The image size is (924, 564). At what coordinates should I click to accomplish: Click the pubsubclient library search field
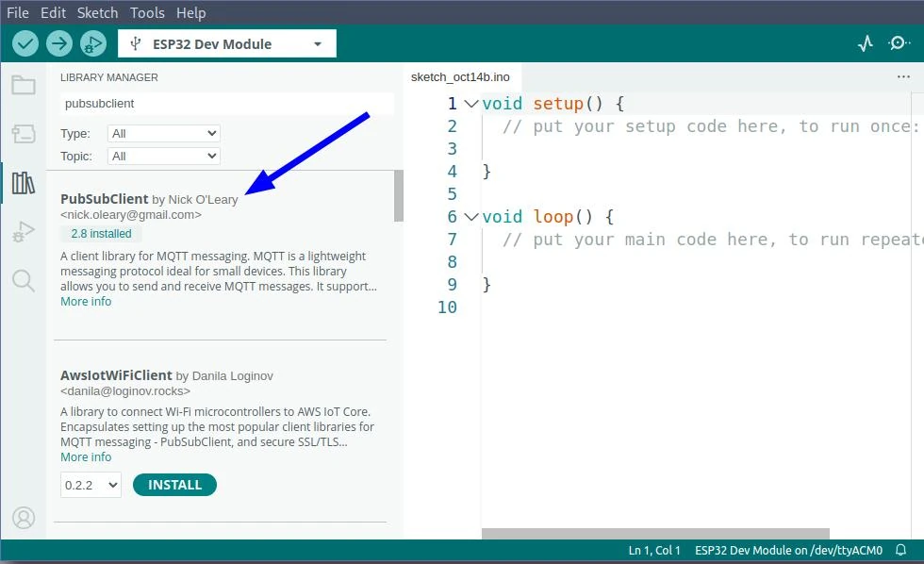(x=226, y=104)
